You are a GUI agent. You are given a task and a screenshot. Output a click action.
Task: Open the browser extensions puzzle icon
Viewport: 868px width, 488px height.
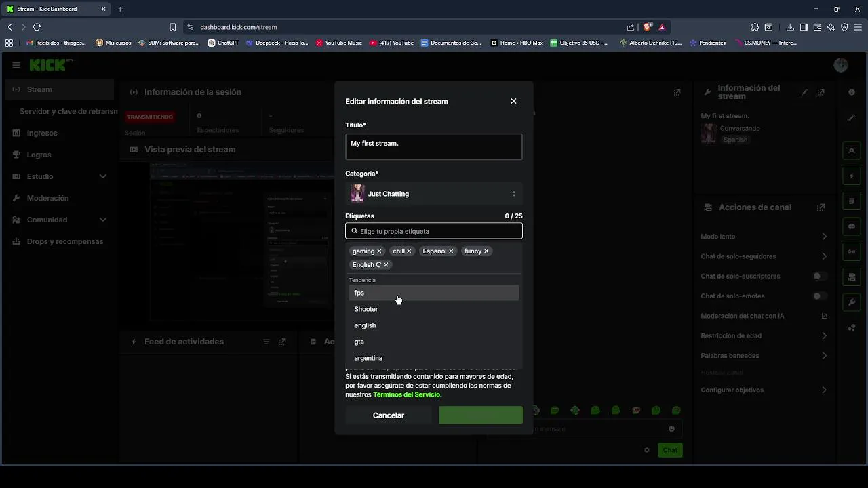pos(755,27)
